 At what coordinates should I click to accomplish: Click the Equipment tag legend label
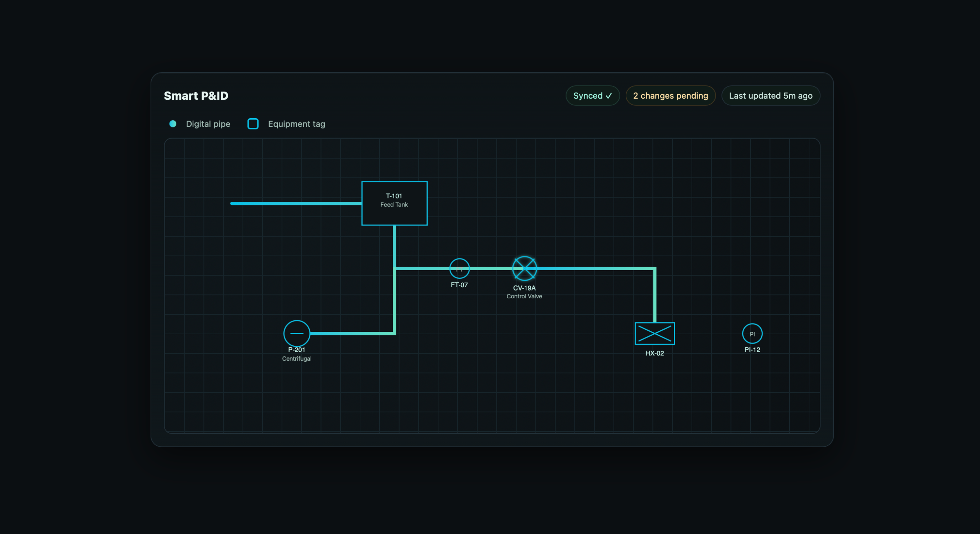click(296, 124)
